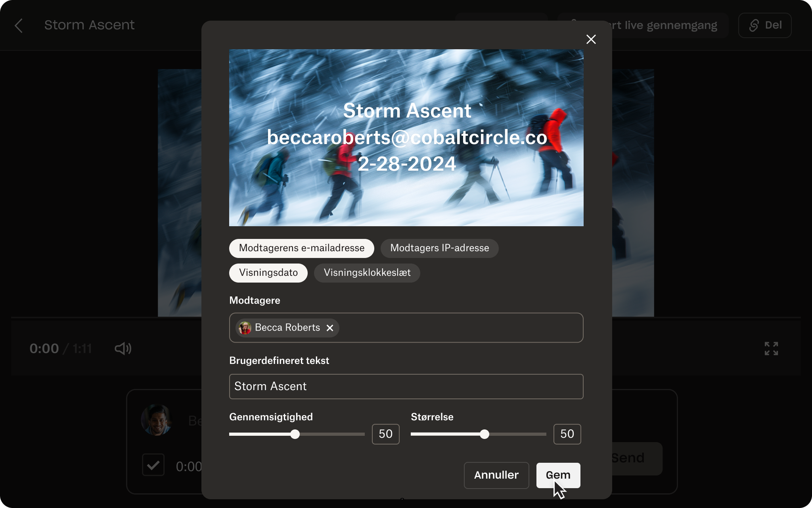Click the Gennemsigtighed slider handle
The height and width of the screenshot is (508, 812).
coord(295,434)
